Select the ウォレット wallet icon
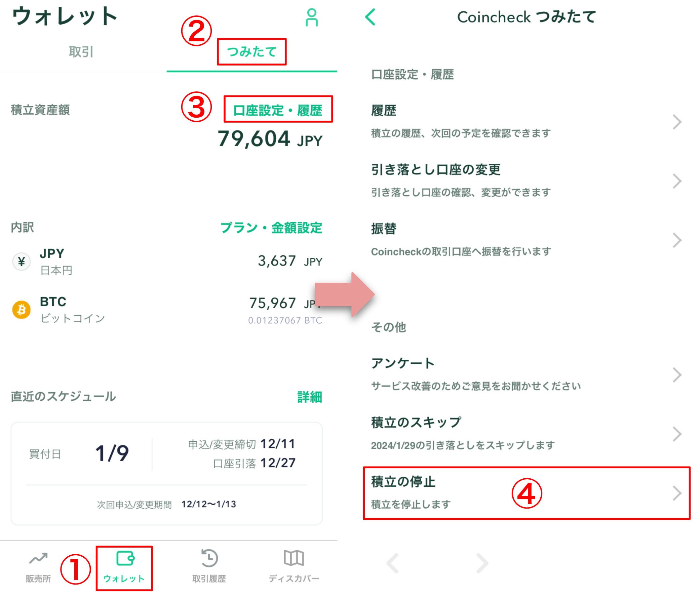This screenshot has height=599, width=700. click(x=125, y=558)
